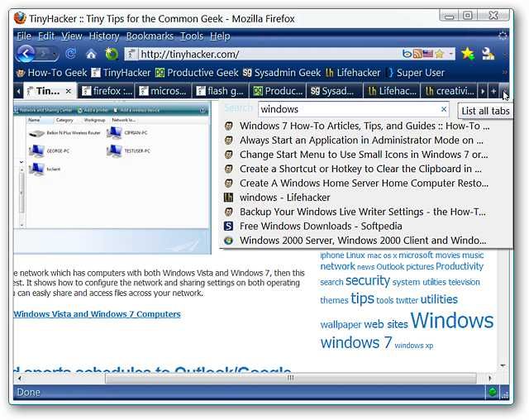Screen dimensions: 529x420
Task: Expand the bookmarks toolbar overflow chevron
Action: point(504,73)
